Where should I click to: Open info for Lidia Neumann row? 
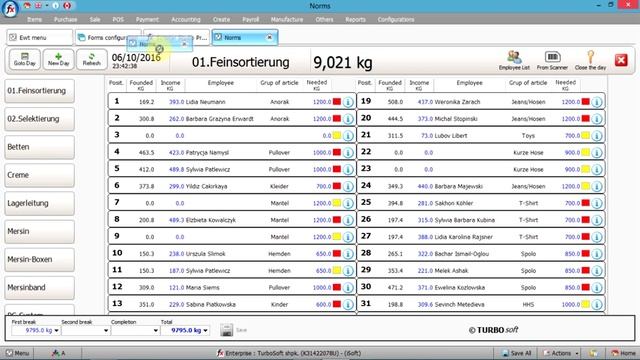coord(348,102)
